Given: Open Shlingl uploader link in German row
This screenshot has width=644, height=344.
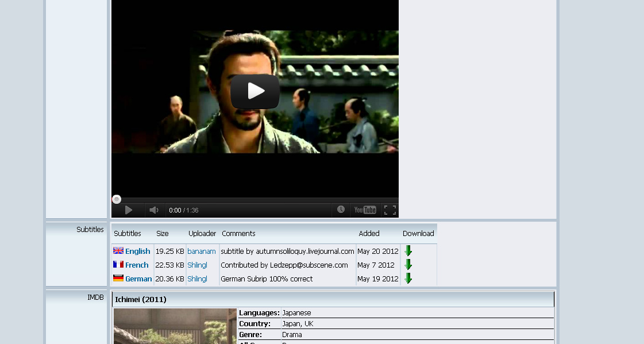Looking at the screenshot, I should (x=197, y=279).
